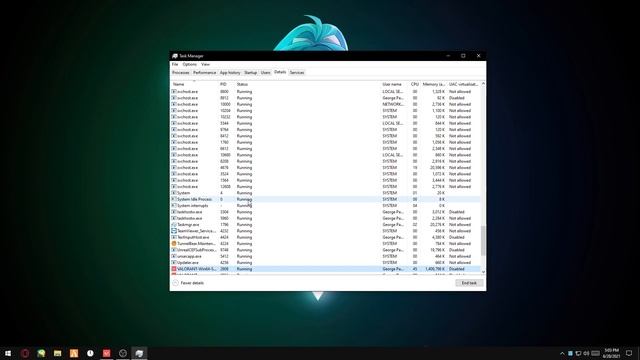The image size is (640, 360).
Task: Click the Fewer details link
Action: click(192, 283)
